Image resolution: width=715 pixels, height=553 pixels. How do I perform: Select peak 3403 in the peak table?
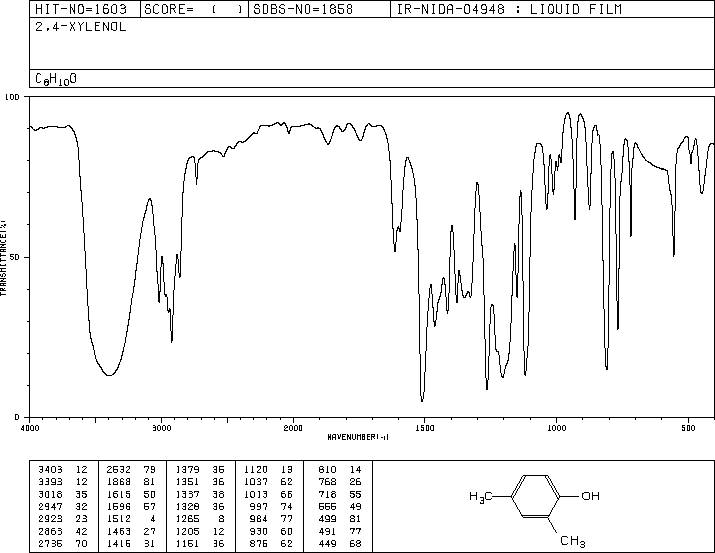pyautogui.click(x=50, y=470)
